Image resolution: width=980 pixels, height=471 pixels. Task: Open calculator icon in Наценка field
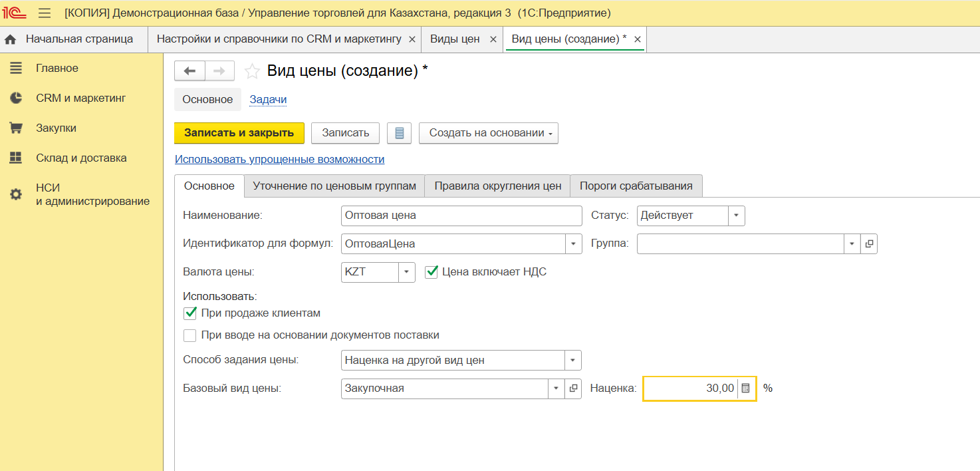pos(746,389)
